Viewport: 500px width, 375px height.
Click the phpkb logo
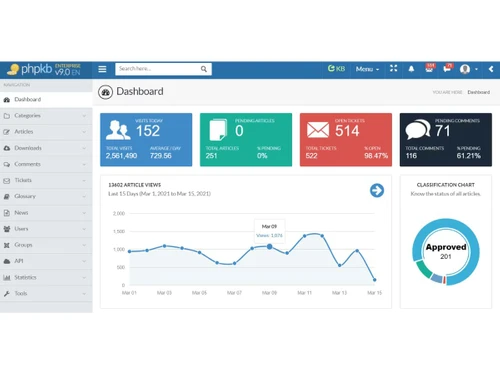pos(44,69)
